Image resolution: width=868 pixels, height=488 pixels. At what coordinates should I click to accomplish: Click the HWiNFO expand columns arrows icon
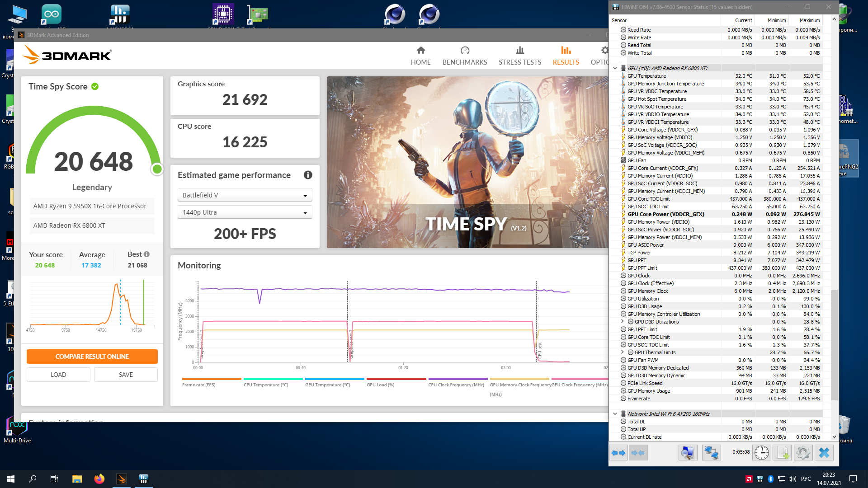[618, 452]
